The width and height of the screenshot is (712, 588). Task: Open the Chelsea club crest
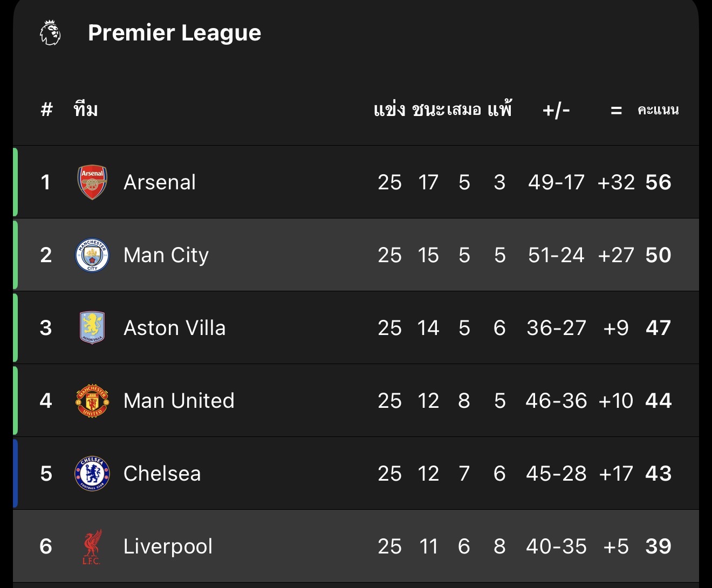92,474
